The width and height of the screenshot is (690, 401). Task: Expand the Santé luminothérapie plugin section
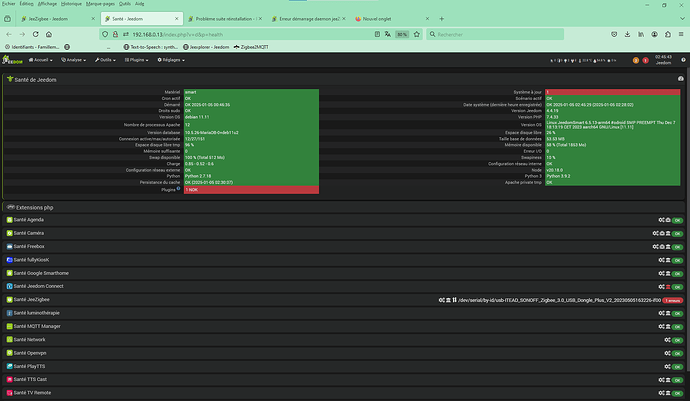point(345,313)
